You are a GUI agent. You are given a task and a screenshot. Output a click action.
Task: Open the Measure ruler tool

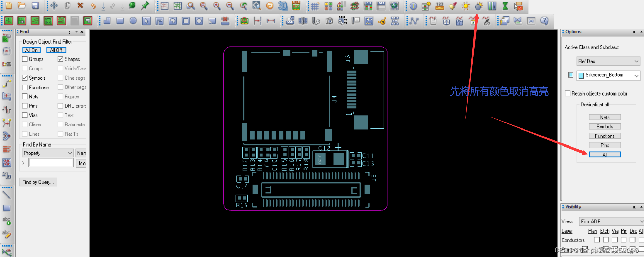point(439,6)
